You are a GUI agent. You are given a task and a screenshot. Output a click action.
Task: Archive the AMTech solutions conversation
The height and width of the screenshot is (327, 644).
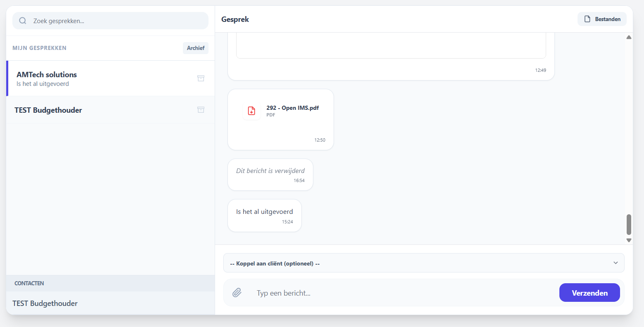pos(201,78)
